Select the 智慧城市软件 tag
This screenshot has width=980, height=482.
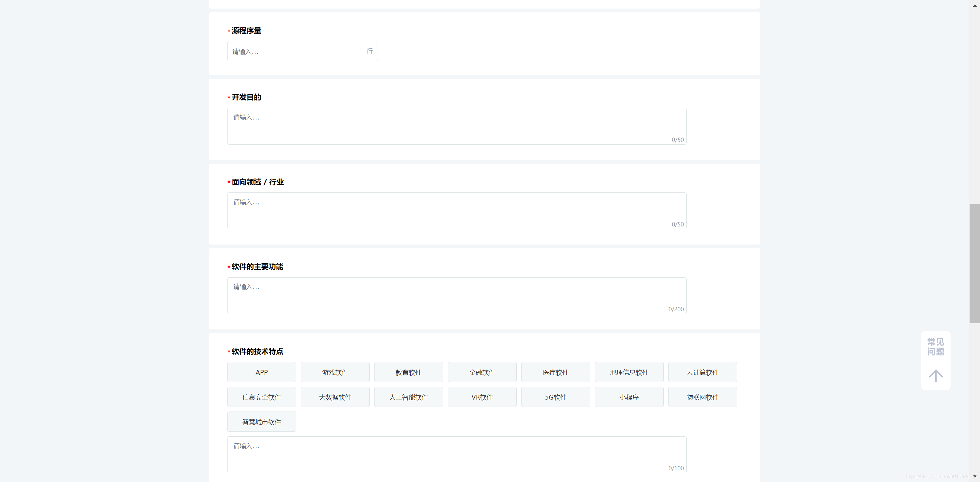coord(261,421)
